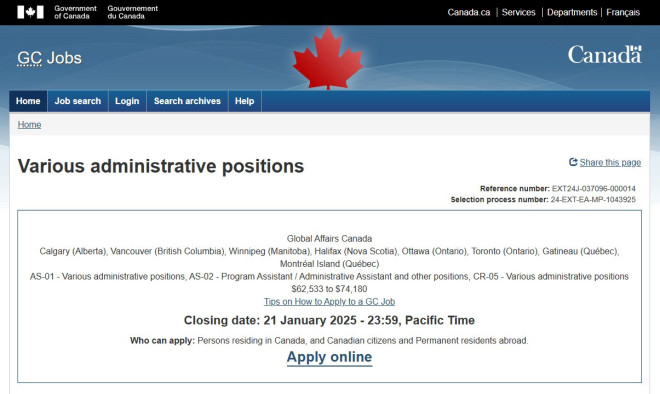
Task: Click the Government of Canada flag logo
Action: pyautogui.click(x=30, y=12)
